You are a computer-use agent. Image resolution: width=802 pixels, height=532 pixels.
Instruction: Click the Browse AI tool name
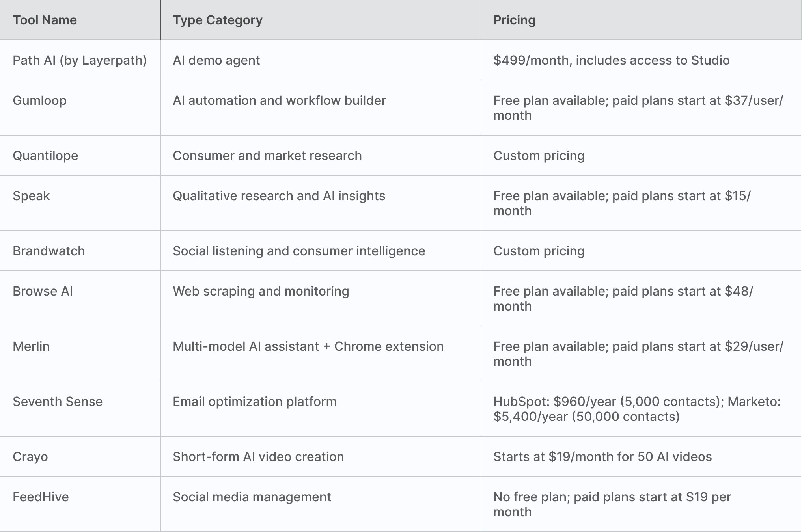43,291
